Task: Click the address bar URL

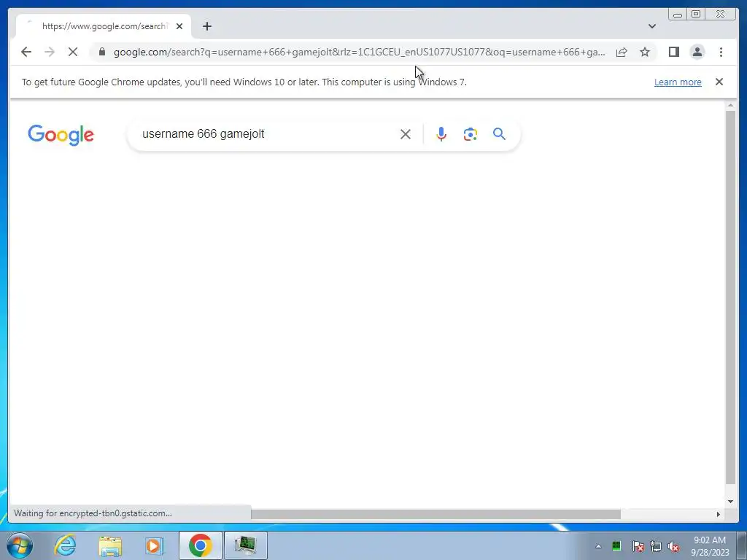Action: pos(359,52)
